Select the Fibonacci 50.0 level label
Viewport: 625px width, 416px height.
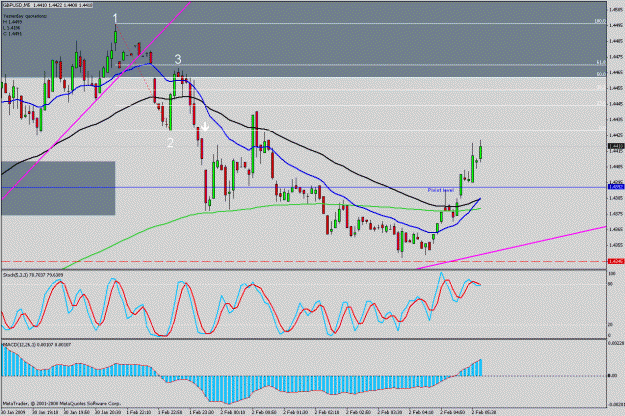pos(601,74)
